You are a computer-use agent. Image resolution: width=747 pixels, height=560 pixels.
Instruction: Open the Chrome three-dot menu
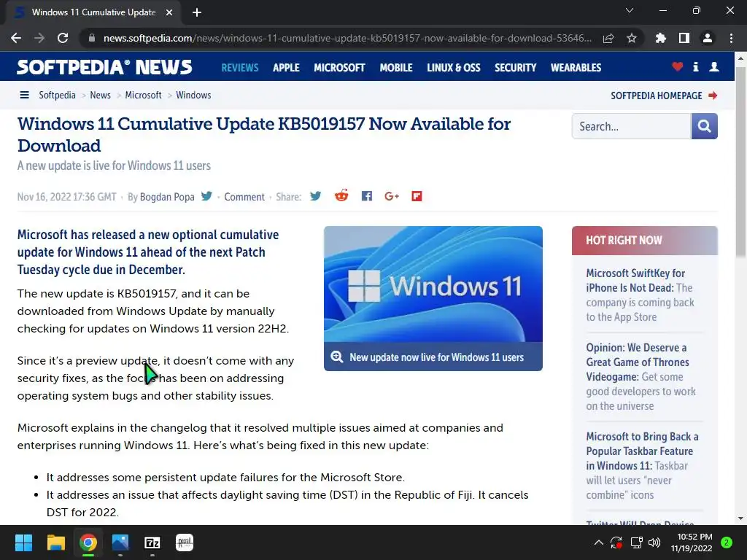click(731, 38)
